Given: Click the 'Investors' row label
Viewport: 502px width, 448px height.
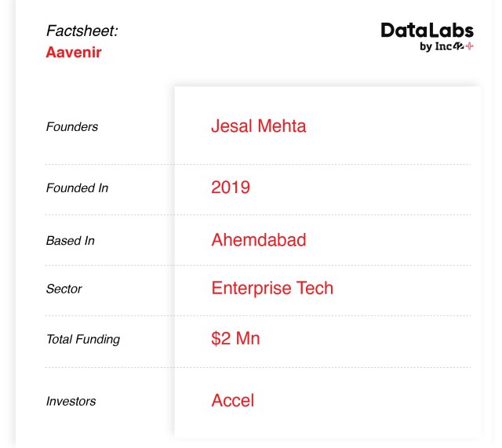Looking at the screenshot, I should pyautogui.click(x=71, y=401).
